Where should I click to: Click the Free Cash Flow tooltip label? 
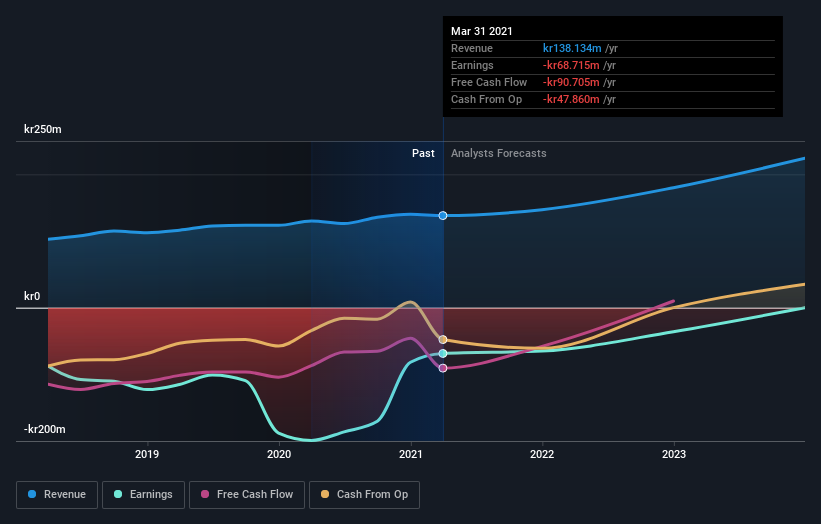pyautogui.click(x=489, y=82)
